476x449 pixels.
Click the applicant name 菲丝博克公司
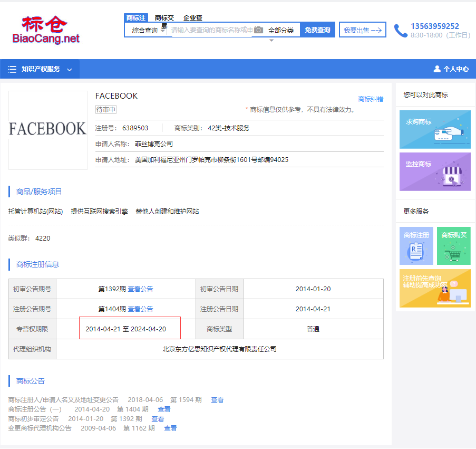click(154, 144)
